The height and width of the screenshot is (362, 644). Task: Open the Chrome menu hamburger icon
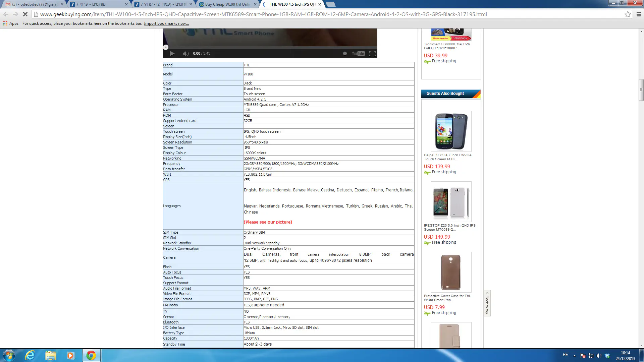[x=639, y=14]
